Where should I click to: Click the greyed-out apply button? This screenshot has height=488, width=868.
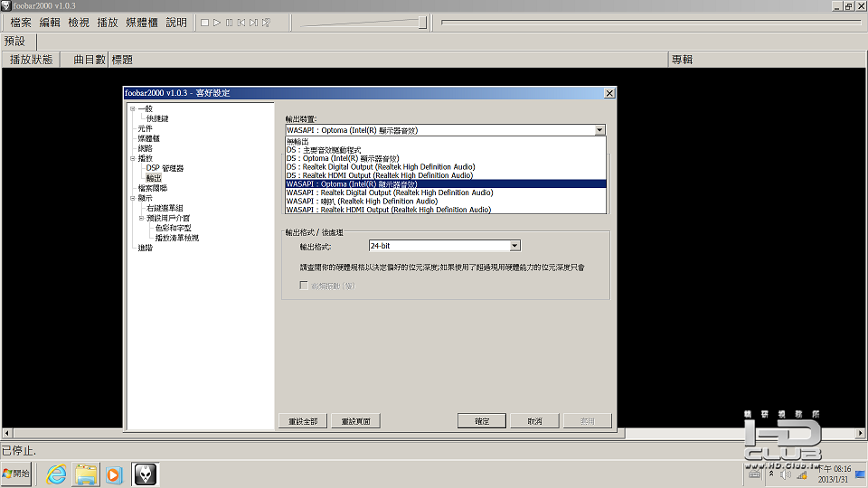(x=588, y=421)
